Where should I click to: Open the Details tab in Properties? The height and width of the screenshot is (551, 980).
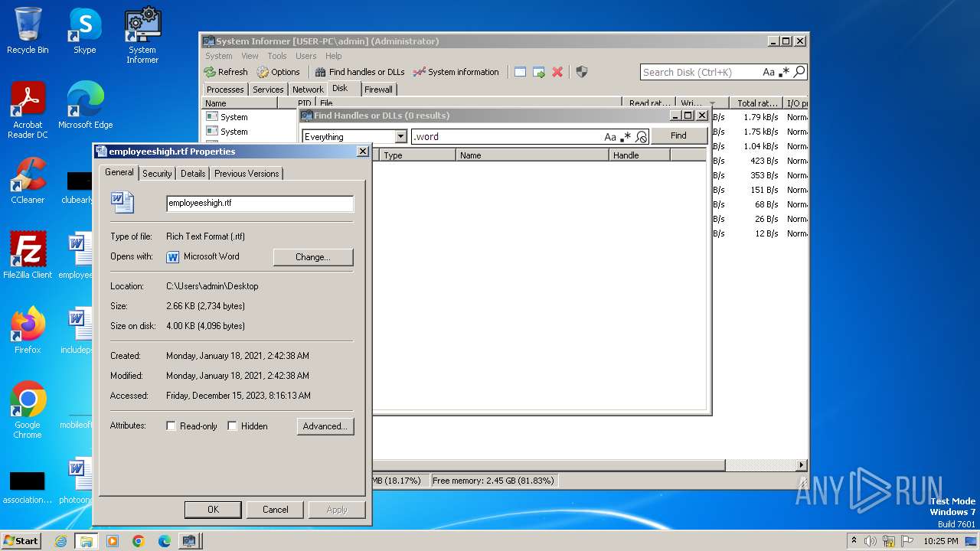click(x=193, y=174)
